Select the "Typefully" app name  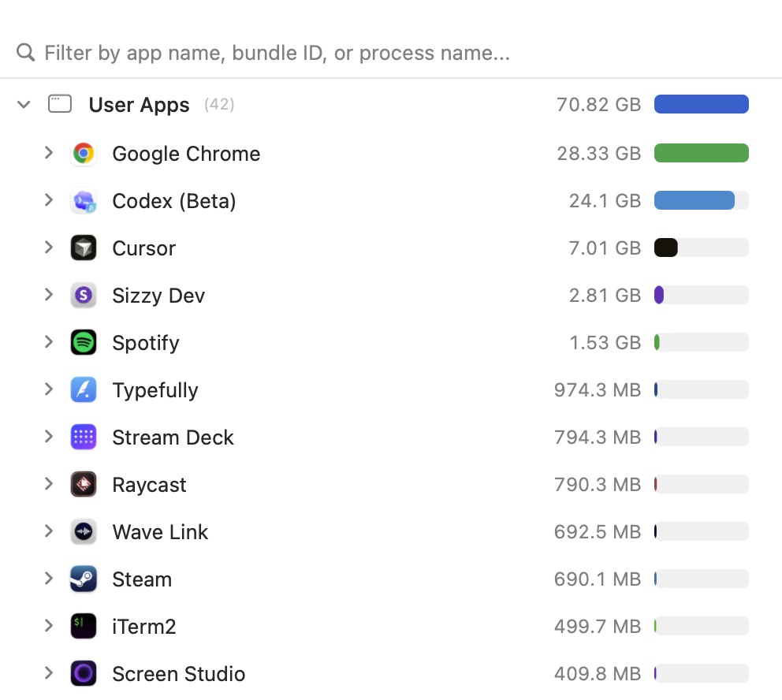[x=155, y=390]
